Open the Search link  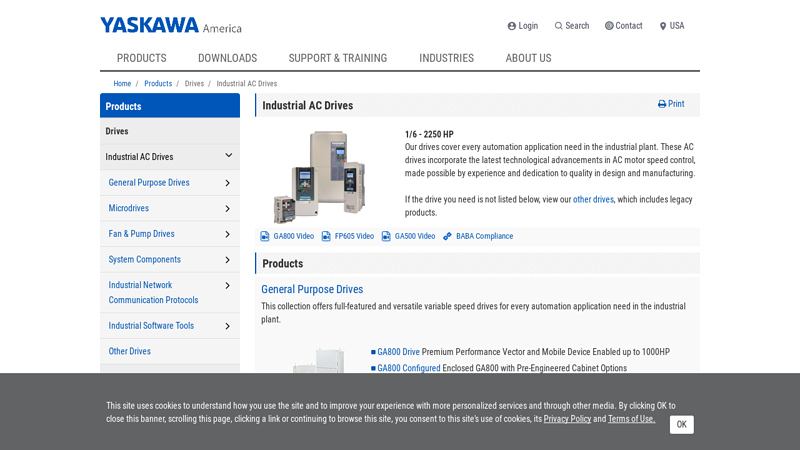(x=577, y=26)
